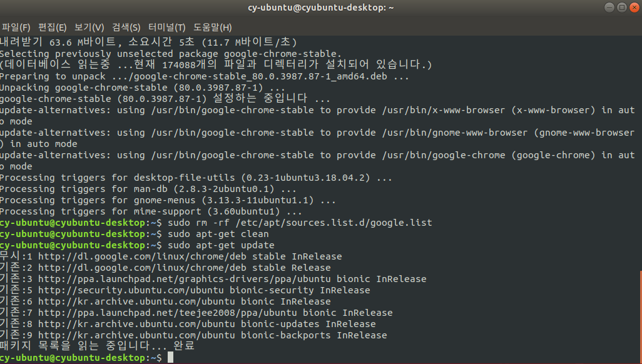Click the security.ubuntu.com bionic-security URL
642x364 pixels.
(204, 290)
